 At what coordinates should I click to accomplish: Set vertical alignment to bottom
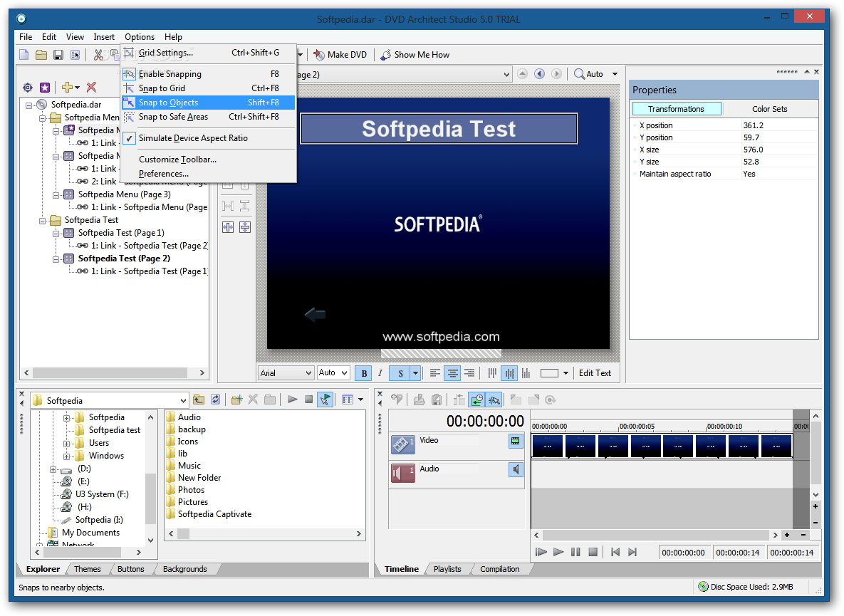click(x=526, y=373)
